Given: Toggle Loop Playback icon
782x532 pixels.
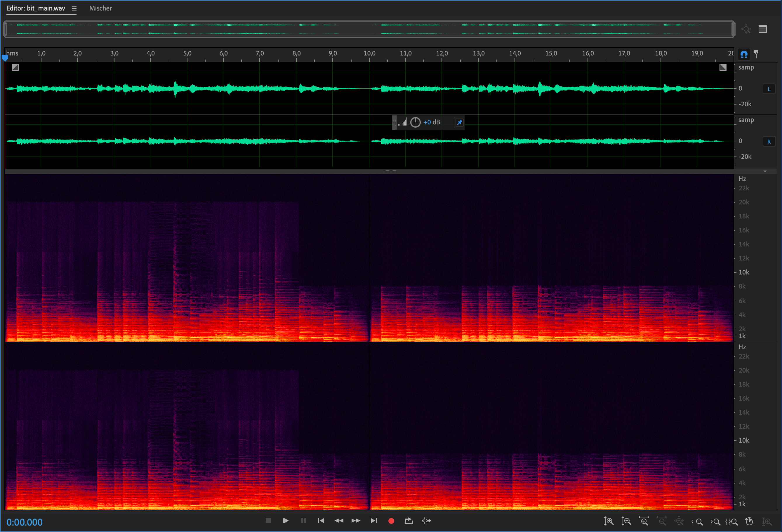Looking at the screenshot, I should pyautogui.click(x=409, y=521).
